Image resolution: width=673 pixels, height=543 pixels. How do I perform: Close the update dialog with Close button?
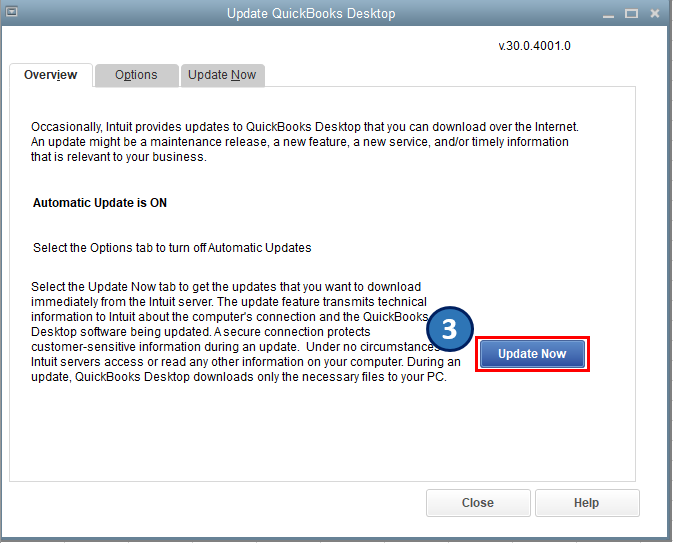click(478, 503)
